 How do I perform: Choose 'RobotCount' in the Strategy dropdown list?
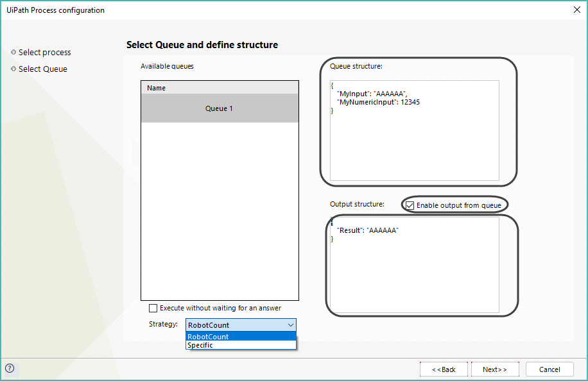[241, 336]
